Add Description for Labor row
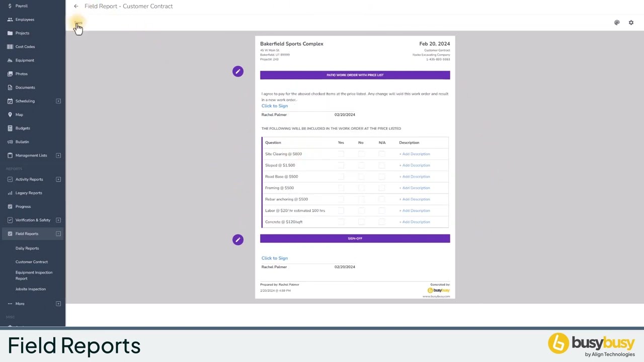The height and width of the screenshot is (362, 644). [x=415, y=211]
